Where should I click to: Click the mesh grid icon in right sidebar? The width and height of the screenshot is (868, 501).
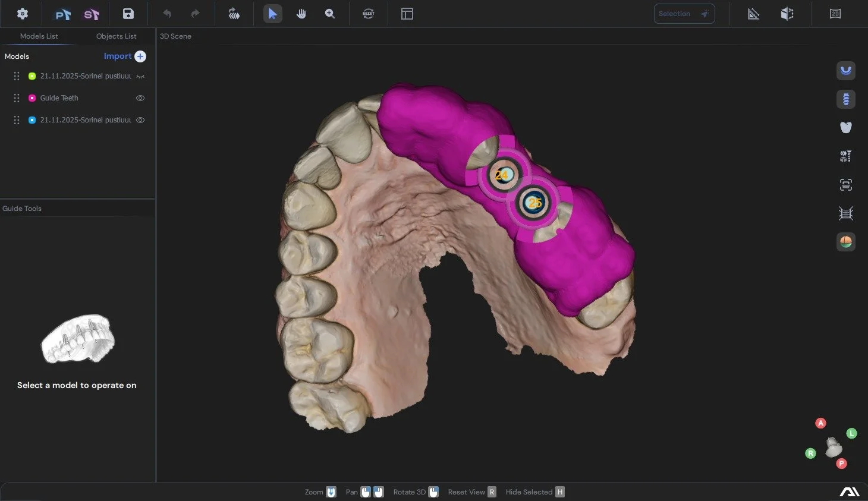845,213
